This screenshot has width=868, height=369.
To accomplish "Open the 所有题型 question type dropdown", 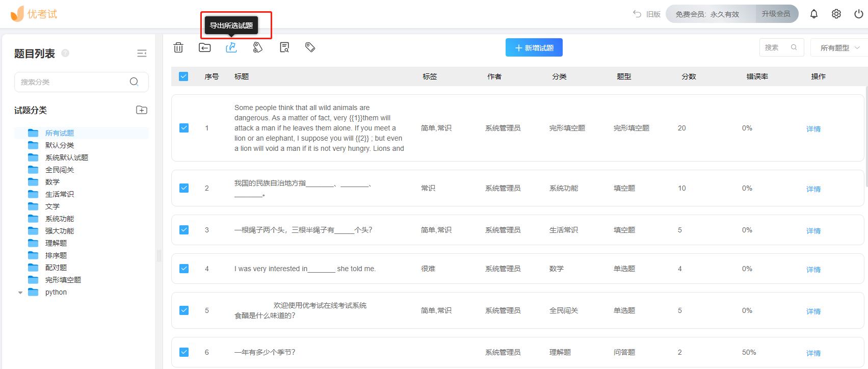I will pos(839,48).
